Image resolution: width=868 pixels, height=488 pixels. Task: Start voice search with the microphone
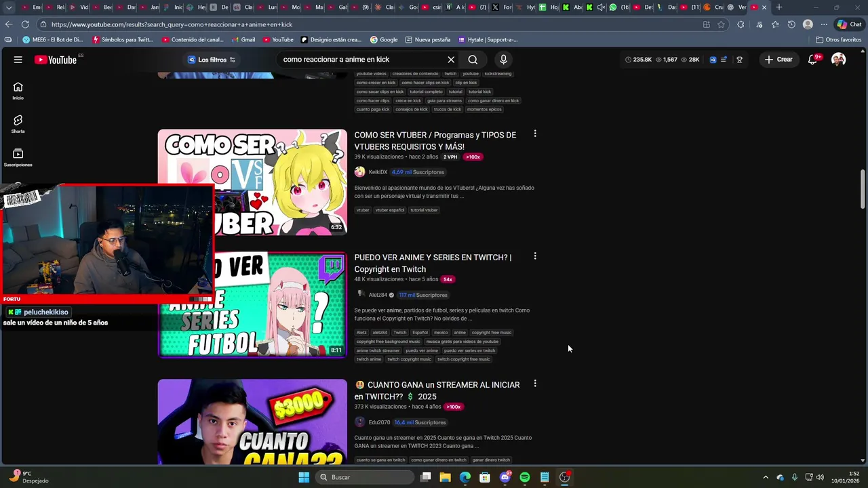(503, 60)
